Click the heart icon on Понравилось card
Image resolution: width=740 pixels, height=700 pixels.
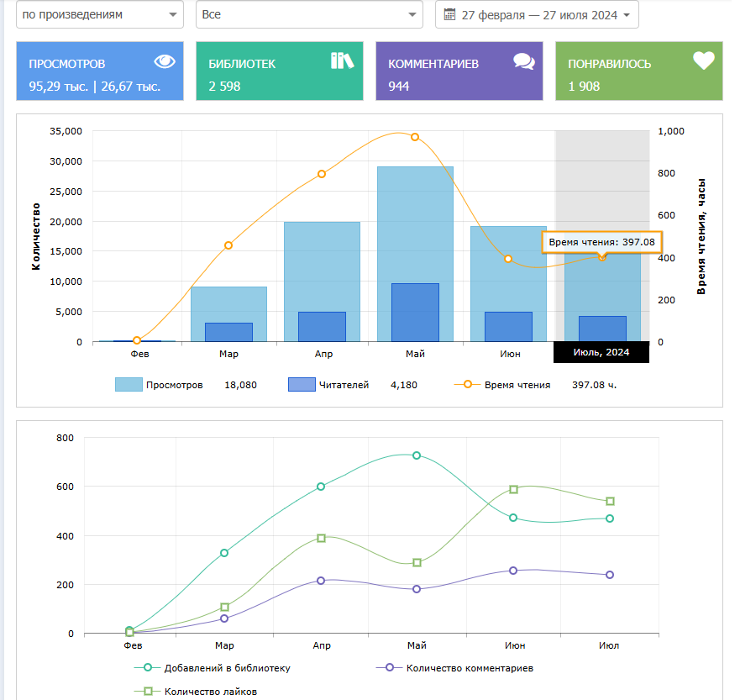(703, 61)
